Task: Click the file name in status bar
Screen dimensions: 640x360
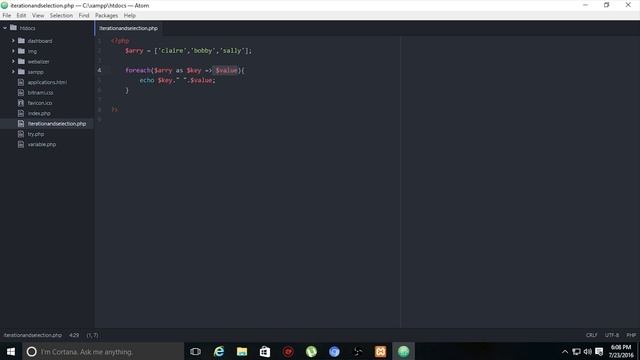Action: pyautogui.click(x=33, y=335)
